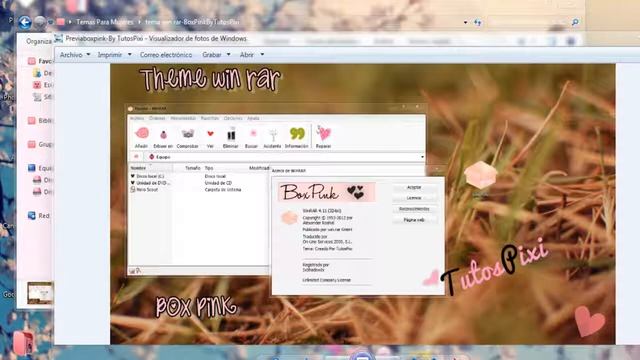The width and height of the screenshot is (640, 360).
Task: Click the refresh icon in Explorer
Action: pos(477,22)
